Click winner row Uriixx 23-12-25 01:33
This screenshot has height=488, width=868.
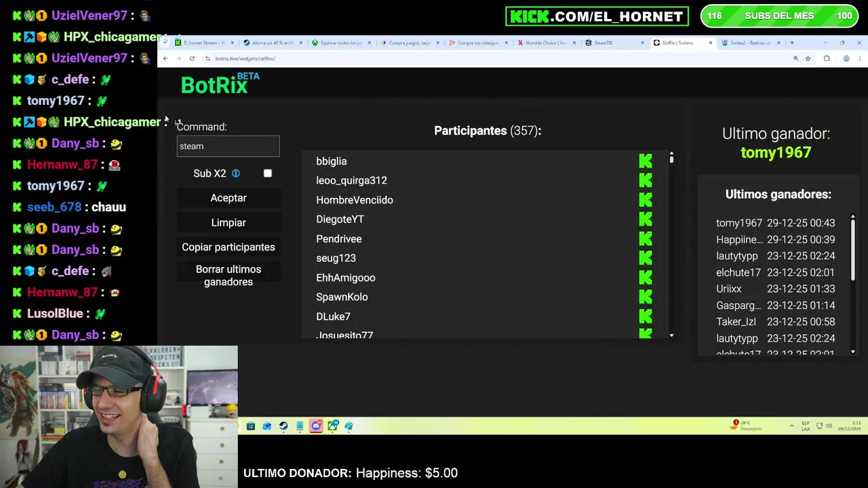(x=776, y=289)
